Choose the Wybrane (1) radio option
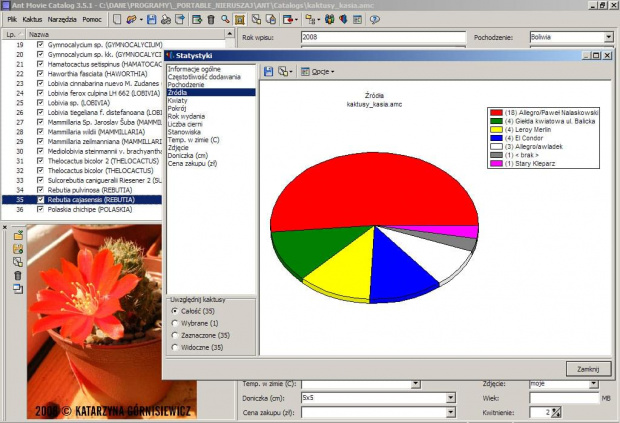Viewport: 620px width, 423px height. (176, 323)
